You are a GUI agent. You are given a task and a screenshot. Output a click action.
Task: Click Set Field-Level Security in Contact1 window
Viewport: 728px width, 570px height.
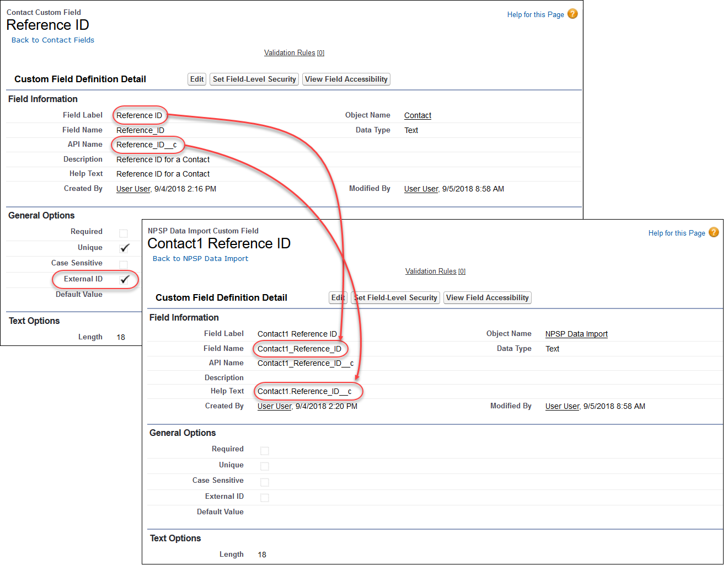[x=397, y=298]
